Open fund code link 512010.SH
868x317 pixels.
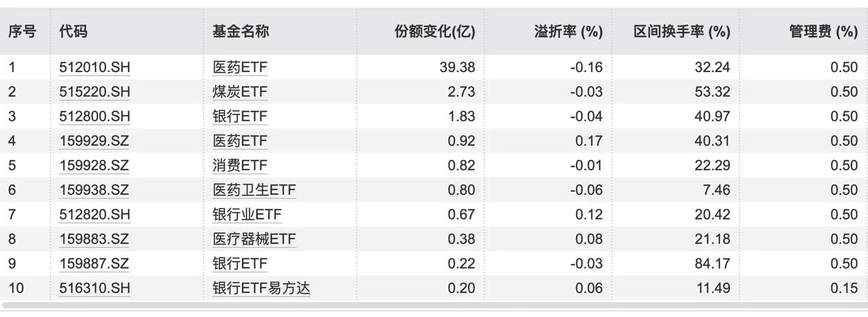coord(94,67)
